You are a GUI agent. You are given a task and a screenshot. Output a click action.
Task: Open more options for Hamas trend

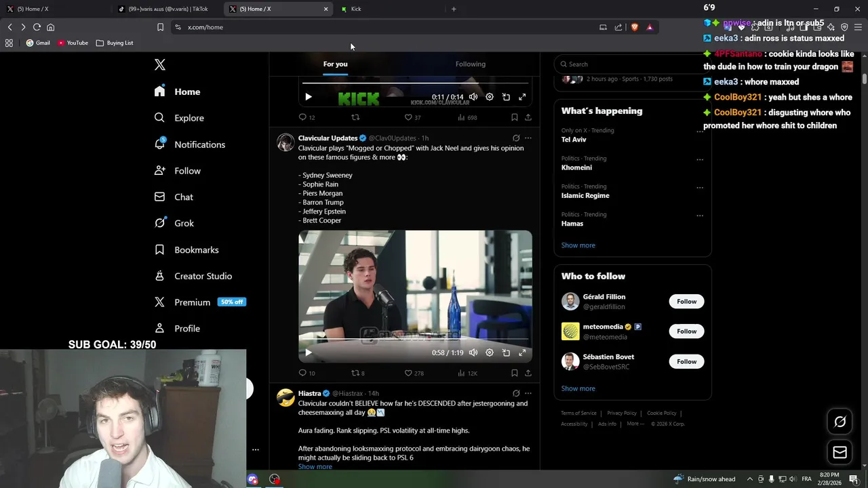700,216
